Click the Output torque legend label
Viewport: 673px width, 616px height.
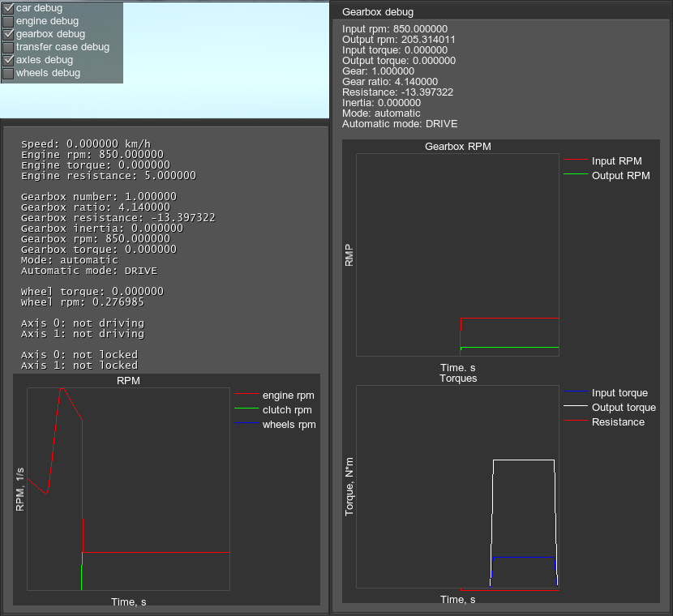tap(624, 408)
